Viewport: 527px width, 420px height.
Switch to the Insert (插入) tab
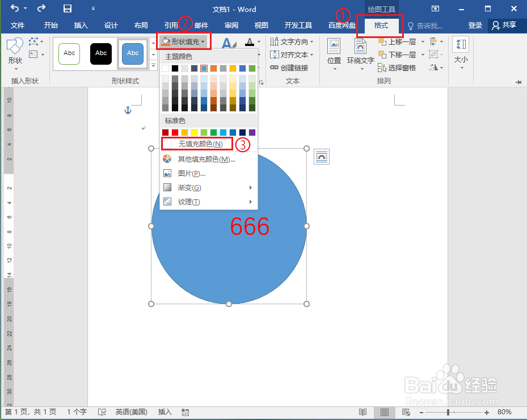pyautogui.click(x=81, y=25)
